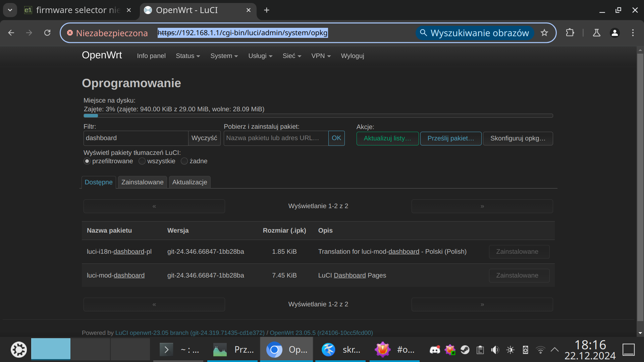644x362 pixels.
Task: Click Wyloguj to log out
Action: [x=353, y=56]
